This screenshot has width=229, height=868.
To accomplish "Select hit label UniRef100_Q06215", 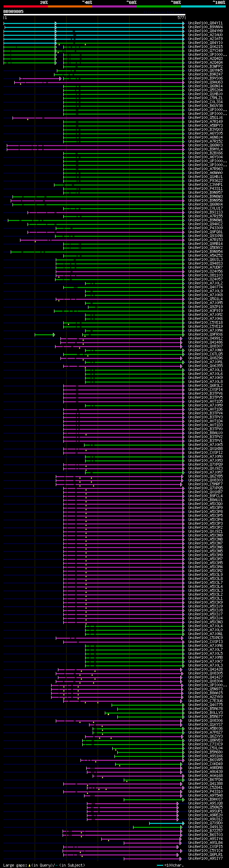I will [205, 47].
